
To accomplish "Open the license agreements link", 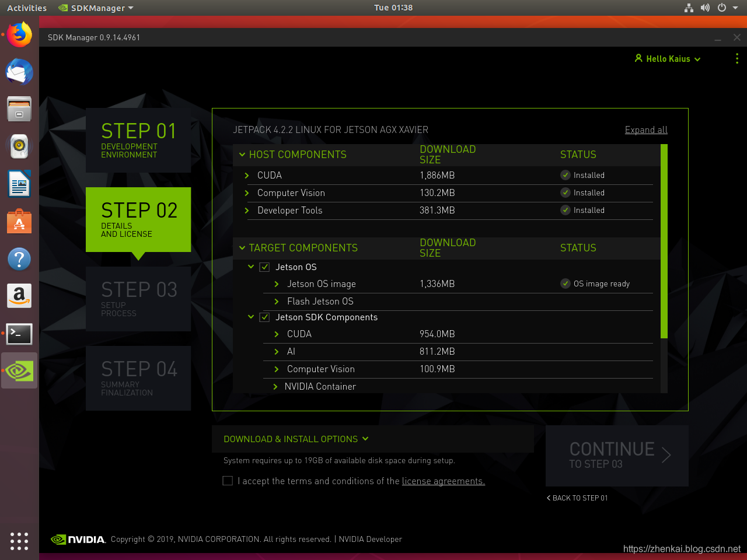I will [444, 481].
